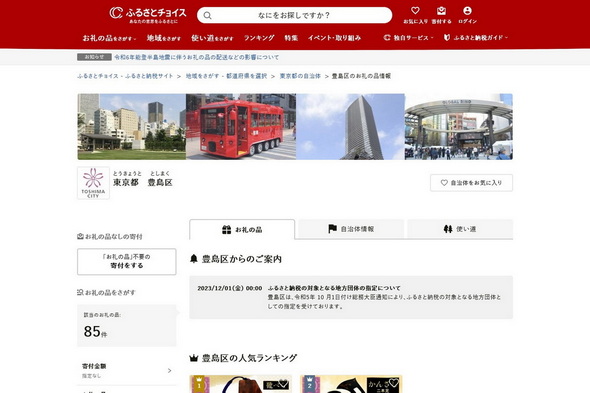Click the ログイン user icon
Viewport: 590px width, 393px height.
[467, 15]
